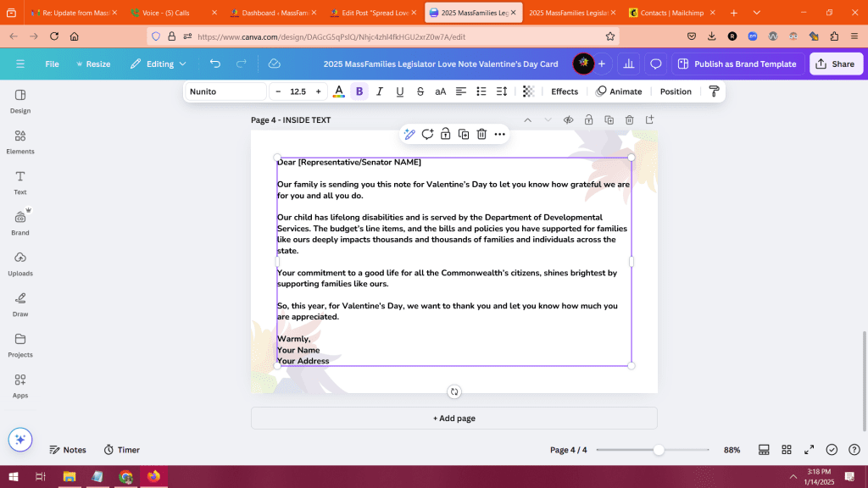
Task: Open Position panel
Action: 676,91
